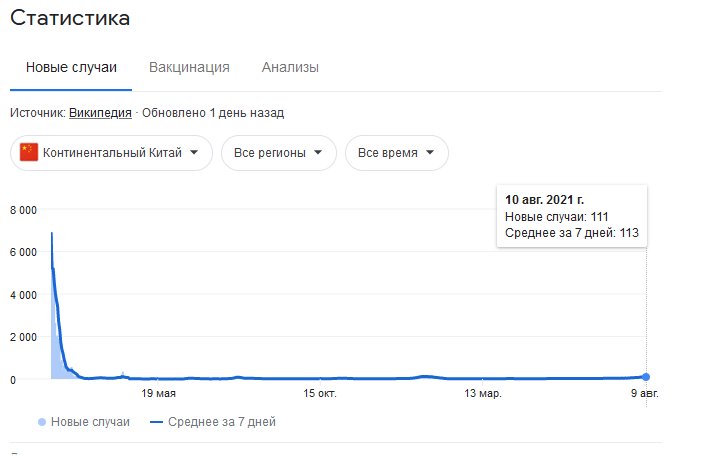Click the China flag icon

pyautogui.click(x=28, y=152)
